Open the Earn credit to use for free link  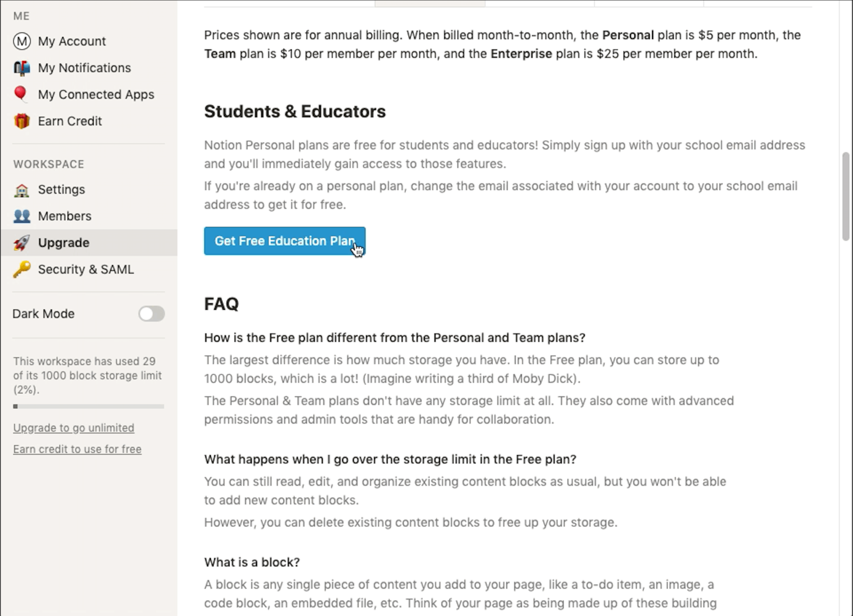[x=77, y=449]
